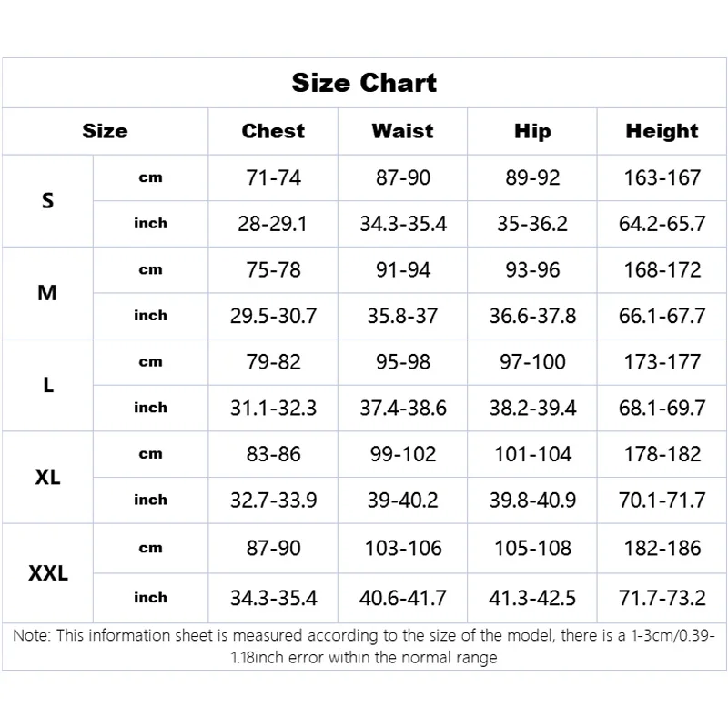Select the M size row label
Image resolution: width=728 pixels, height=728 pixels.
47,292
